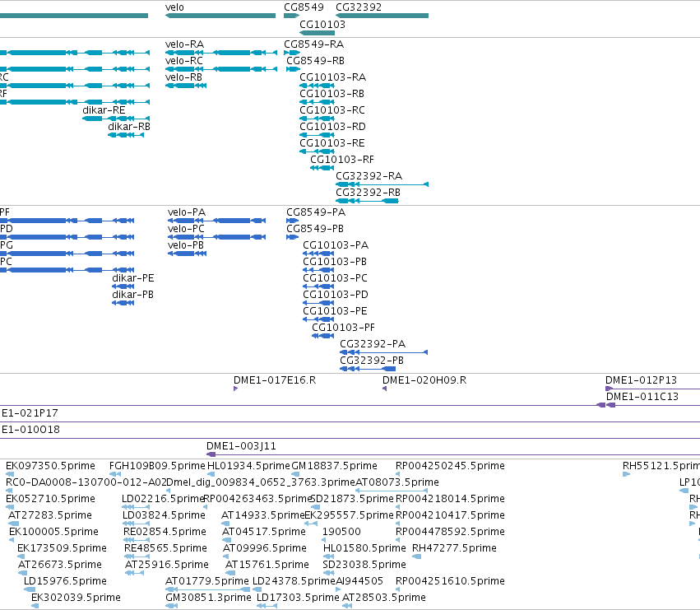This screenshot has width=700, height=610.
Task: Select CG10103-RA transcript label
Action: (x=332, y=77)
